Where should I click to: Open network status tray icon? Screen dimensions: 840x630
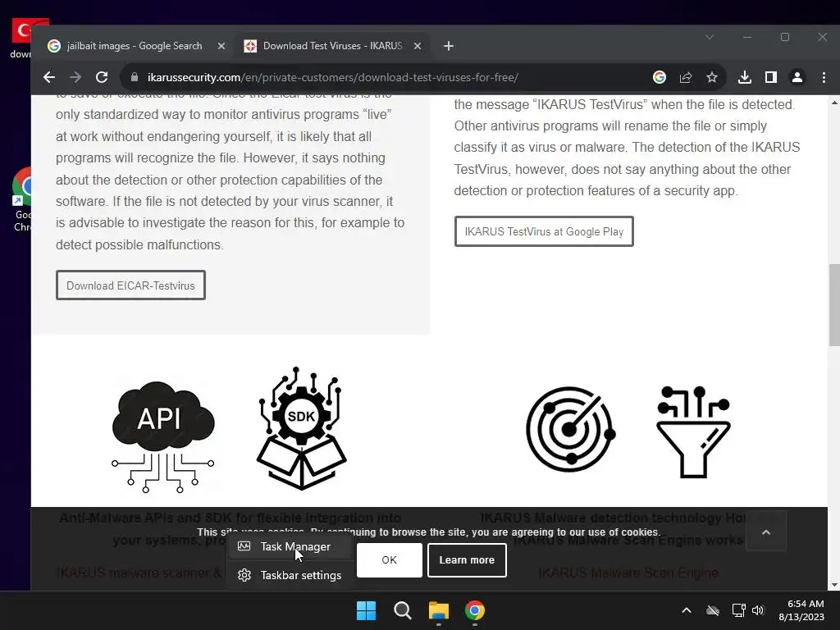pyautogui.click(x=739, y=610)
